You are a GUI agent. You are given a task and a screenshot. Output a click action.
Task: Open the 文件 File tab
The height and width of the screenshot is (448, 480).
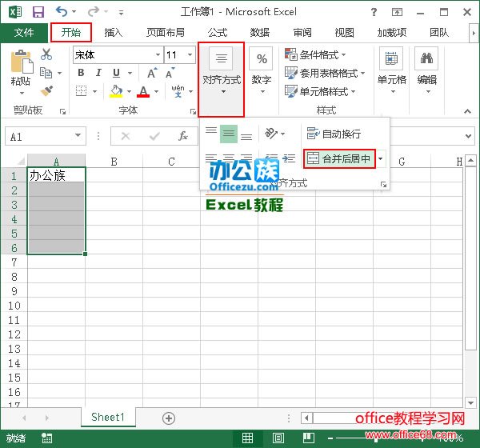pyautogui.click(x=24, y=33)
